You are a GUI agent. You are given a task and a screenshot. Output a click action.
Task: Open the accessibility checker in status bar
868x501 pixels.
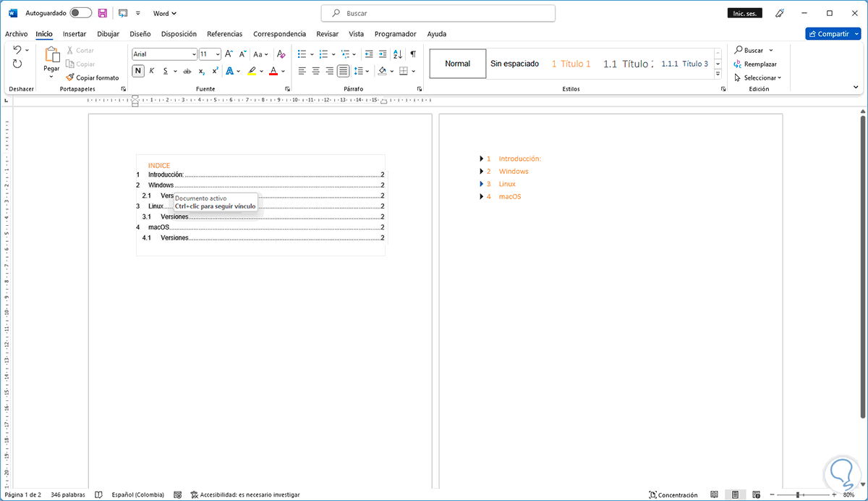coord(245,495)
